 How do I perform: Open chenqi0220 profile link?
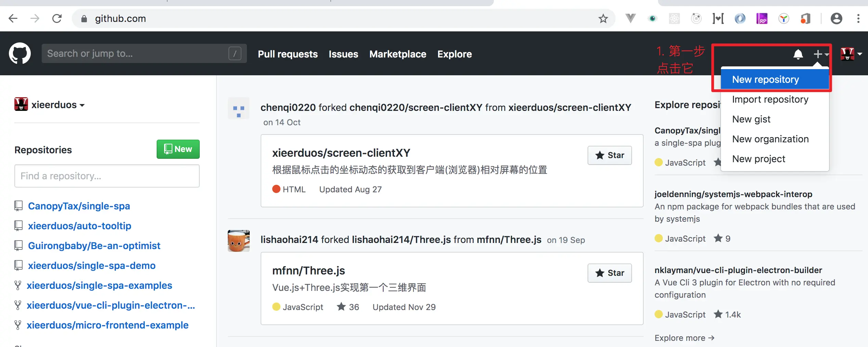(x=288, y=107)
